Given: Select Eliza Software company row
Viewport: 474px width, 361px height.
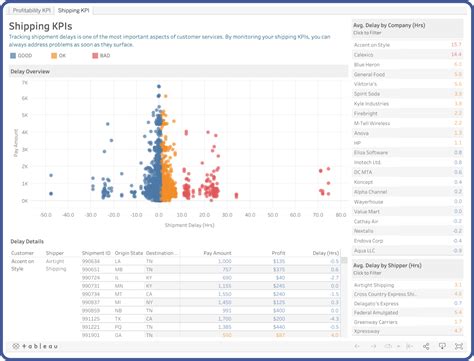Looking at the screenshot, I should 408,153.
